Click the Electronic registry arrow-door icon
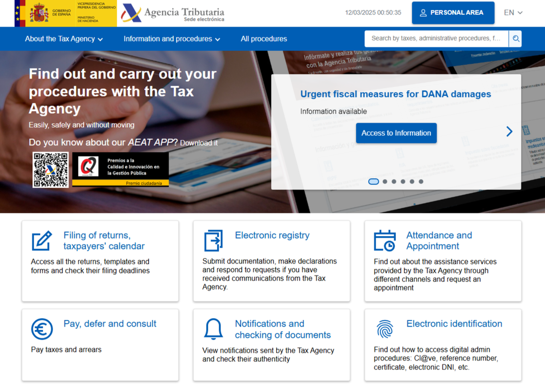The image size is (545, 392). pyautogui.click(x=213, y=241)
